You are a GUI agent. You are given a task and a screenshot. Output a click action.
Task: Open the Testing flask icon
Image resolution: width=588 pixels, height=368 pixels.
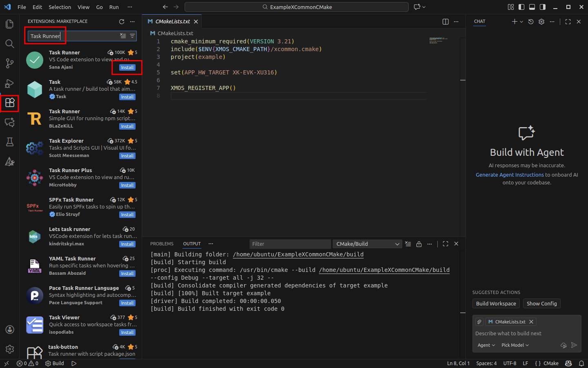10,142
